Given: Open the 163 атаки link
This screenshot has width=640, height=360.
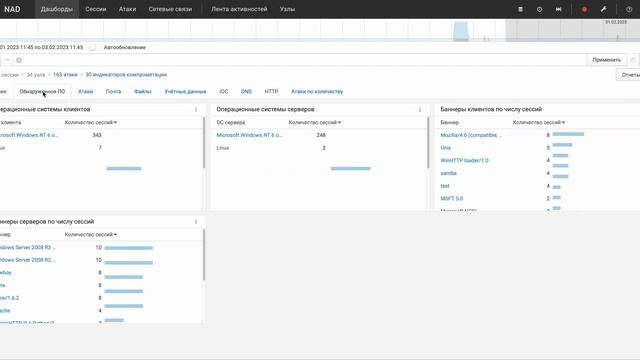Looking at the screenshot, I should click(65, 75).
